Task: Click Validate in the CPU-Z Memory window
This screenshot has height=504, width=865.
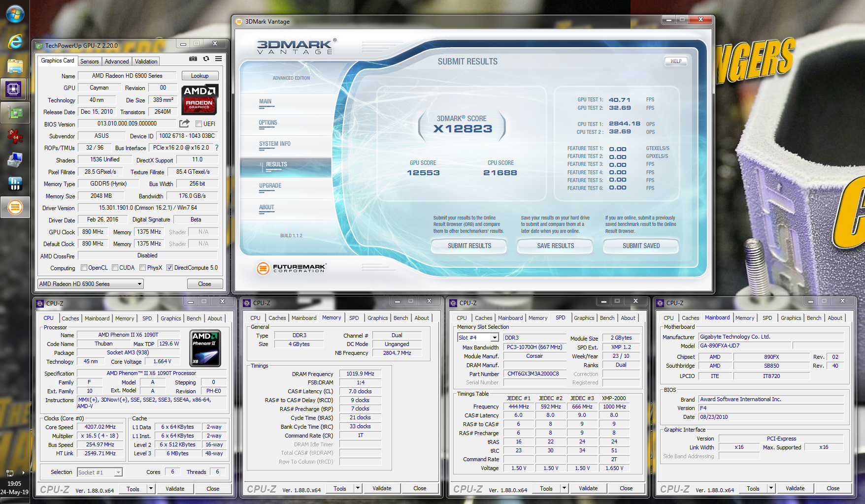Action: (x=382, y=488)
